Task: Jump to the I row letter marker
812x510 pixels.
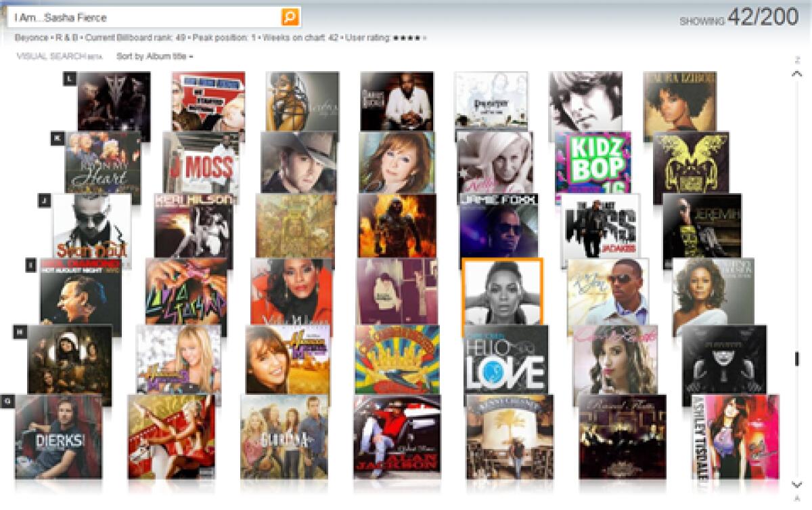Action: pos(30,265)
